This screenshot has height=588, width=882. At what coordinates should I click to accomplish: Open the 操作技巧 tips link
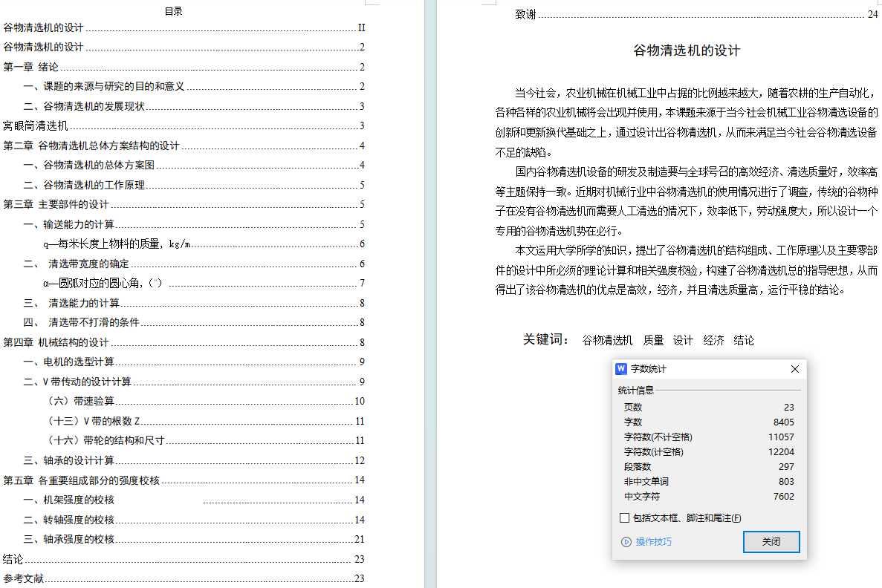click(x=653, y=542)
